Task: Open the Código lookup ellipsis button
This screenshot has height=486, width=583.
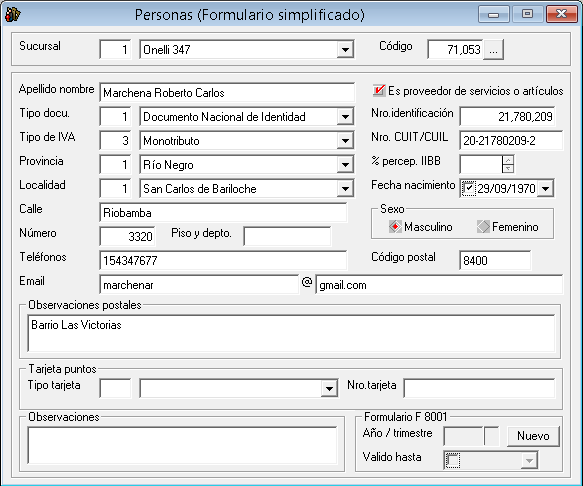Action: [x=493, y=49]
